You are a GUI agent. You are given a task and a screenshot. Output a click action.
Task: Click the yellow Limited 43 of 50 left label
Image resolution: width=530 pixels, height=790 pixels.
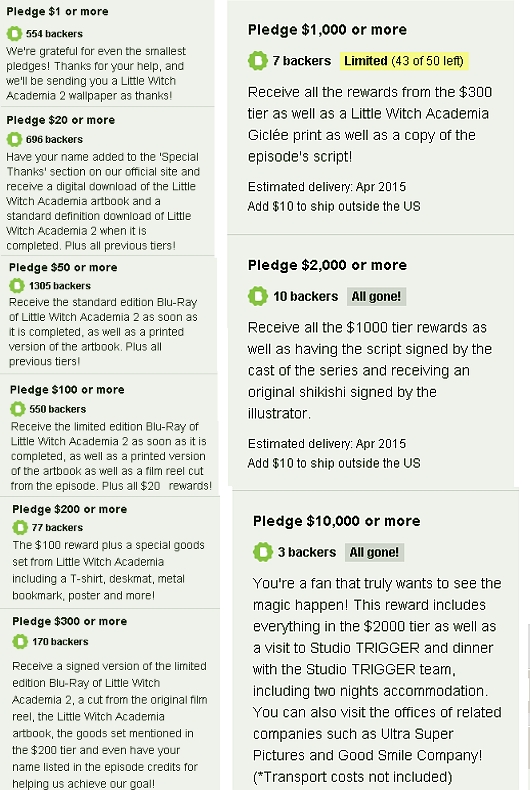tap(404, 61)
